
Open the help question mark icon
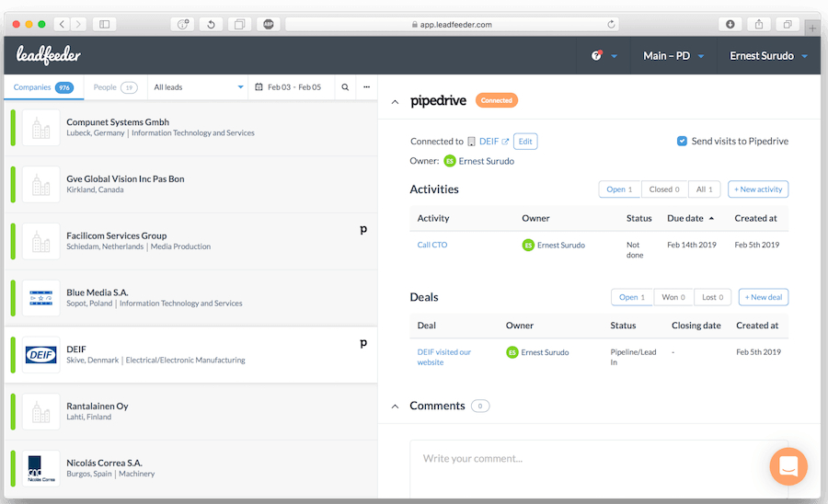[x=596, y=55]
